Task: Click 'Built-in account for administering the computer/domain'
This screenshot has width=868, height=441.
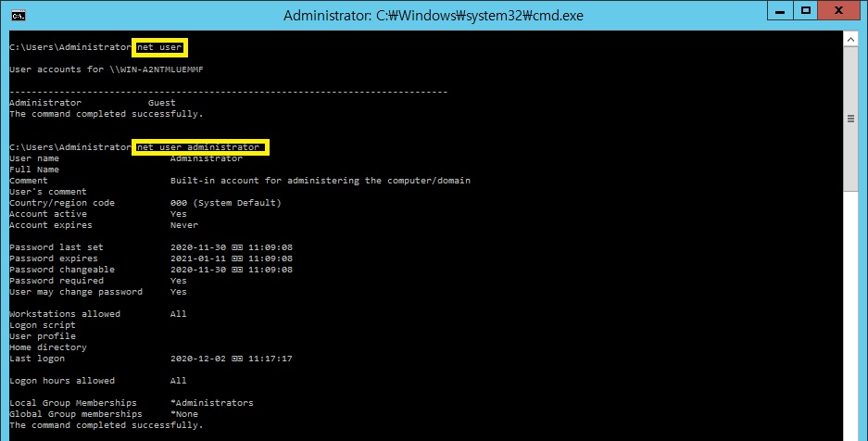Action: point(321,181)
